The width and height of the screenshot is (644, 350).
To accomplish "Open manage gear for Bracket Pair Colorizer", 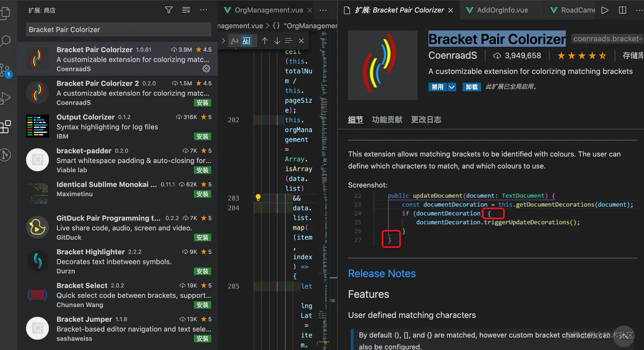I will click(x=206, y=69).
